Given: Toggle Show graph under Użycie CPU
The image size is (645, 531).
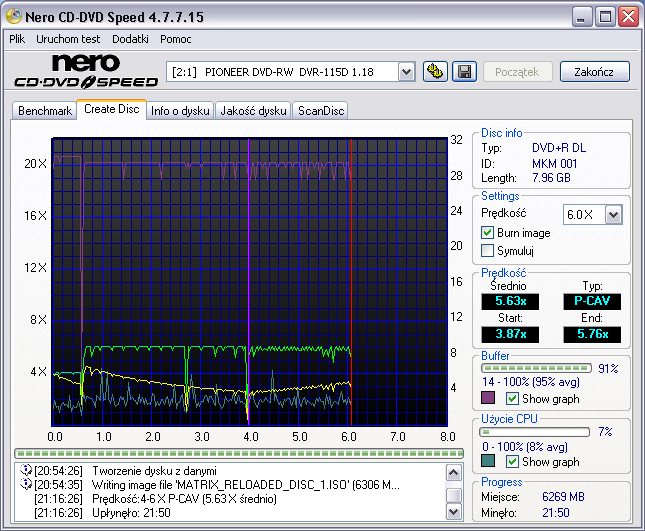Looking at the screenshot, I should 512,461.
